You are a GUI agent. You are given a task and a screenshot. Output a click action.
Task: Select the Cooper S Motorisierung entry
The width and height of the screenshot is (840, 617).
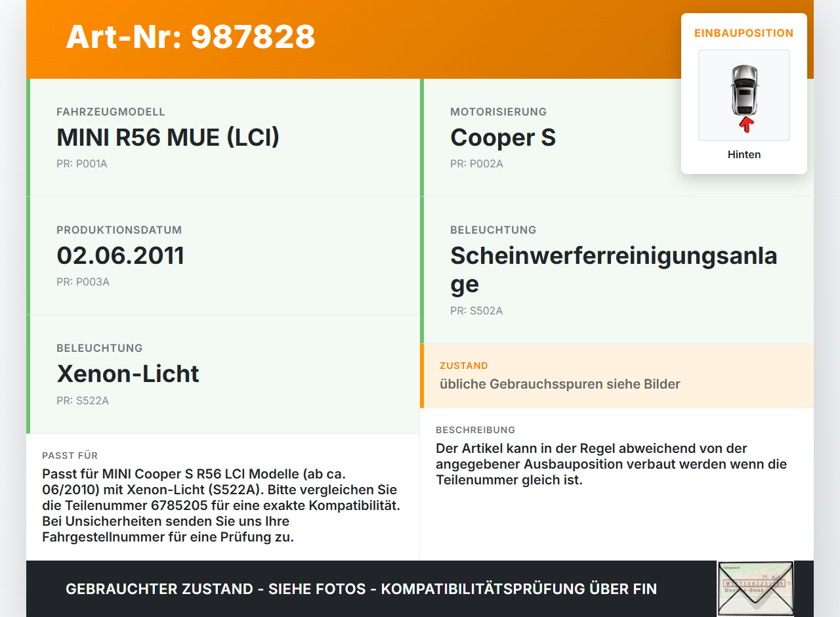click(x=503, y=138)
